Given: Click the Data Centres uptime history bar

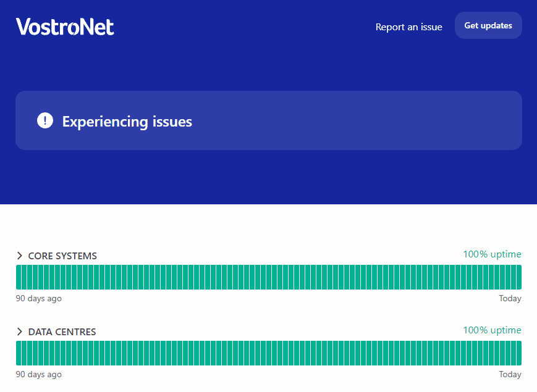Looking at the screenshot, I should click(x=268, y=353).
